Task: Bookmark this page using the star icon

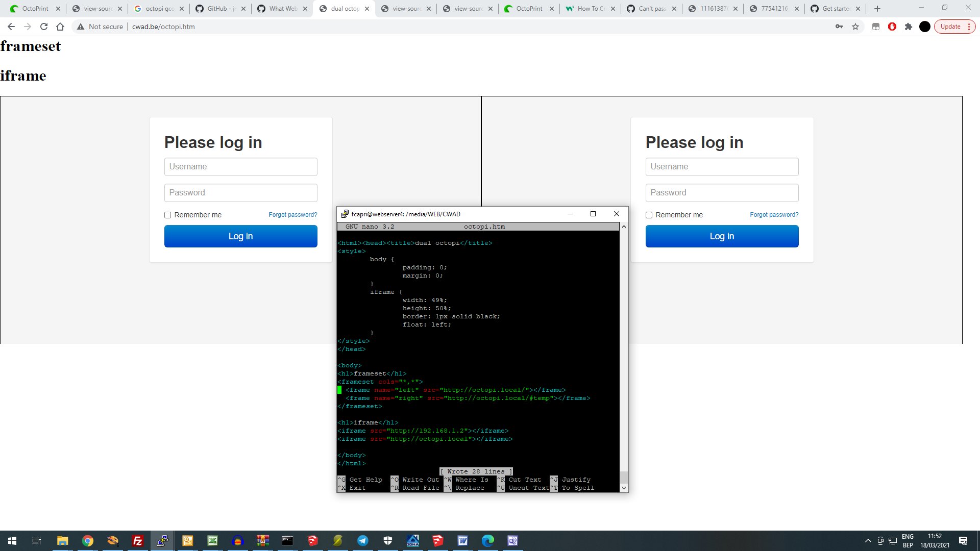Action: [x=855, y=27]
